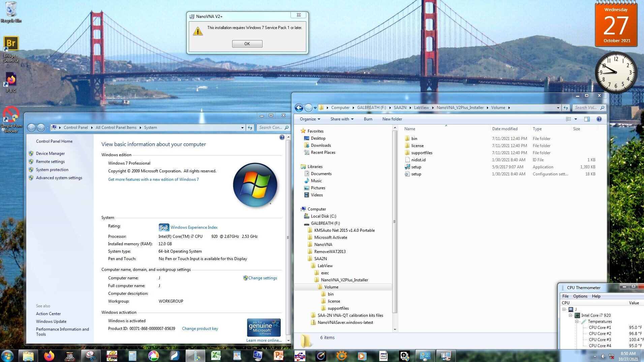Select Recent Places in Favorites
Image resolution: width=644 pixels, height=362 pixels.
point(323,152)
